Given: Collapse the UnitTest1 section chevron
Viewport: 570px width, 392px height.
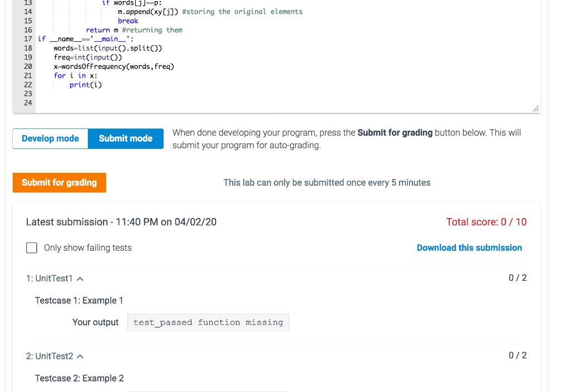Looking at the screenshot, I should point(80,279).
